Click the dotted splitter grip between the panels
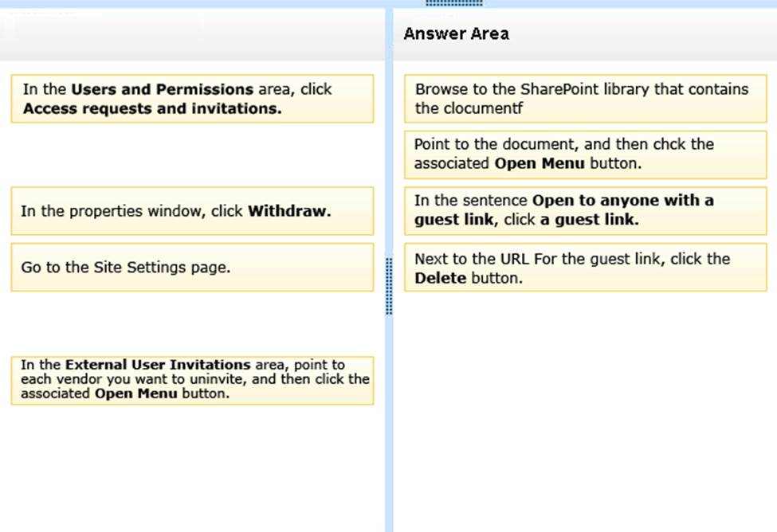 388,285
